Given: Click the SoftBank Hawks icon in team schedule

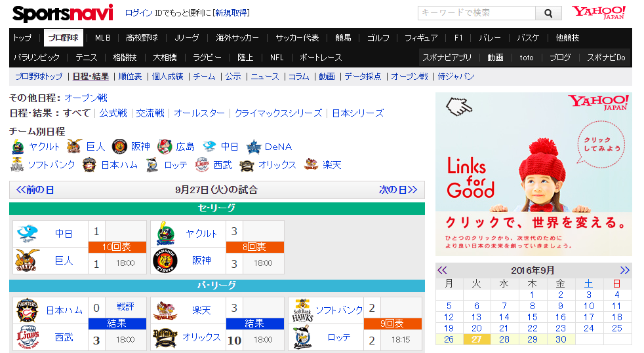Looking at the screenshot, I should [x=17, y=165].
